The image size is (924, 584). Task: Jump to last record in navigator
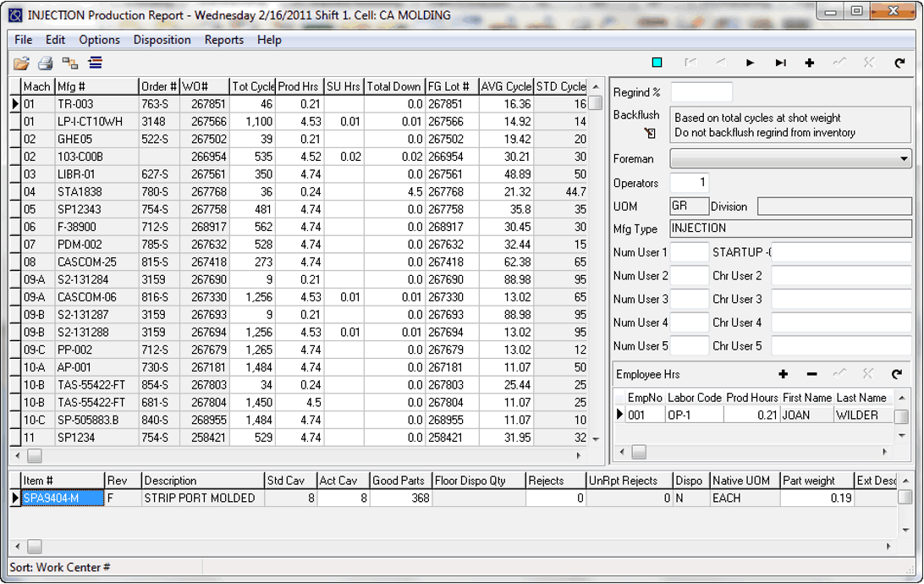[x=780, y=63]
